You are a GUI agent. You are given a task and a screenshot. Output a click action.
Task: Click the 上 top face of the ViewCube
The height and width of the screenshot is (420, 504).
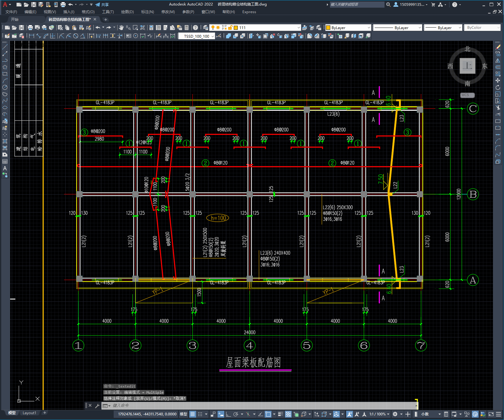coord(468,66)
